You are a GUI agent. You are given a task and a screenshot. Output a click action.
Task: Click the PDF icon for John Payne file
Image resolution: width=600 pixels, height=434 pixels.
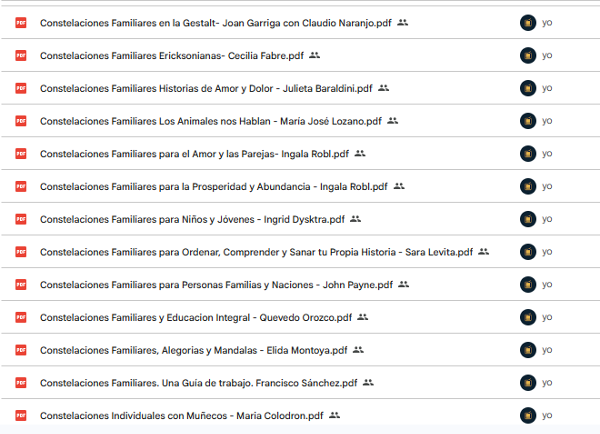point(21,284)
